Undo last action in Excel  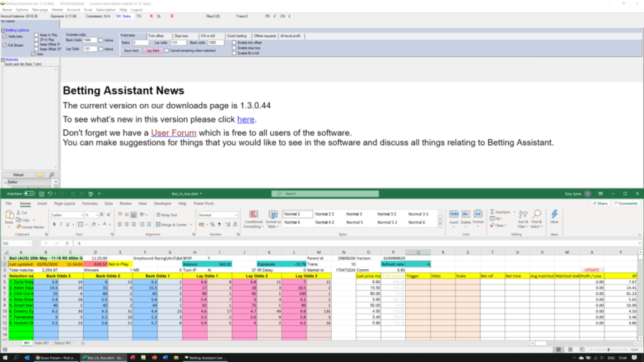tap(49, 193)
